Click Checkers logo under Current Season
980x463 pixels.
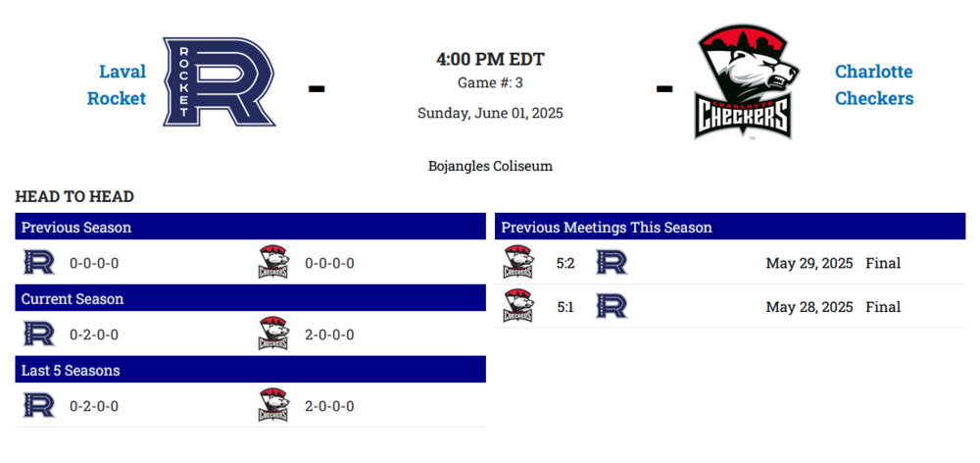pyautogui.click(x=273, y=334)
